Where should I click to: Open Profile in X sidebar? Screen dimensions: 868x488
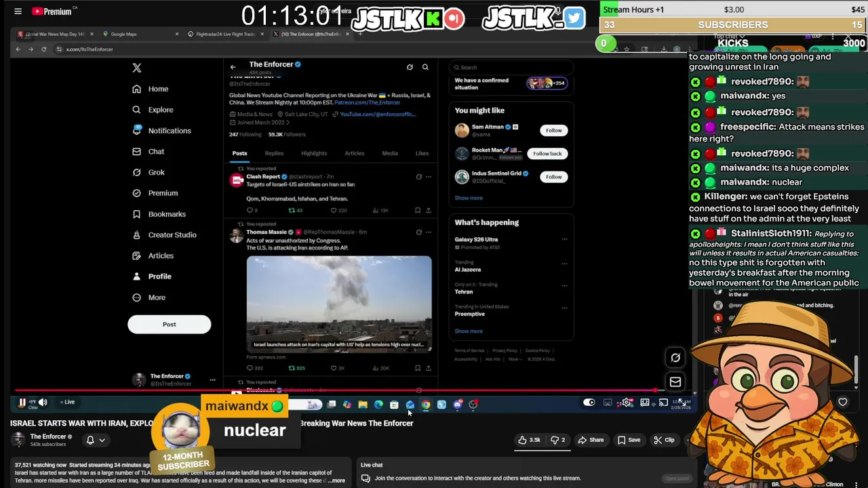151,277
